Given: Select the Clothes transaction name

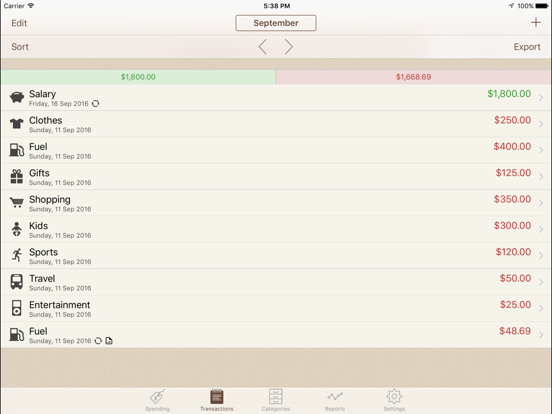Looking at the screenshot, I should [45, 120].
